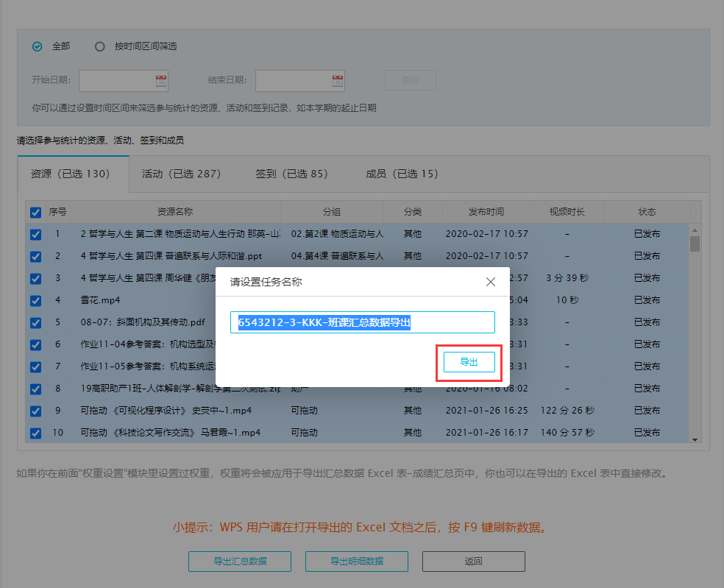Uncheck the select-all checkbox in table header
The height and width of the screenshot is (588, 724).
click(x=35, y=211)
